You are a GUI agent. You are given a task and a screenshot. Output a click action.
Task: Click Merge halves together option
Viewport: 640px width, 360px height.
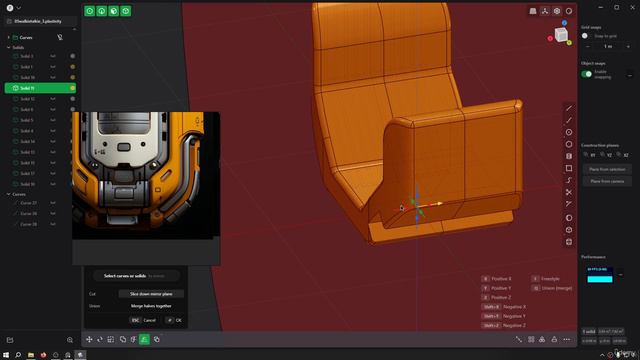(151, 306)
